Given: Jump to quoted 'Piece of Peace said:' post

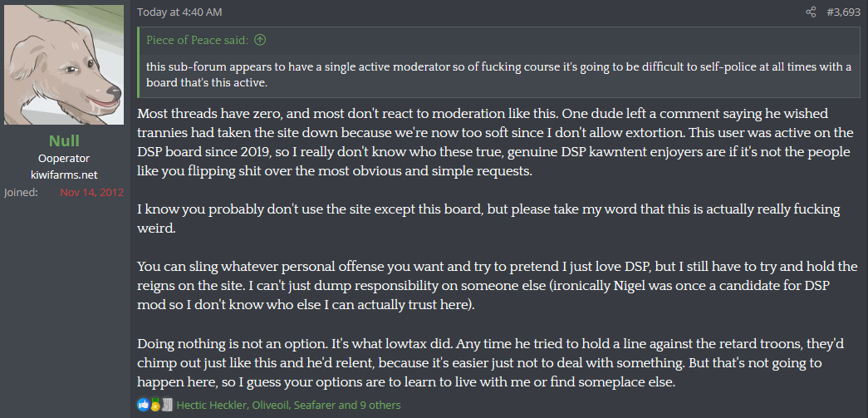Looking at the screenshot, I should (198, 40).
